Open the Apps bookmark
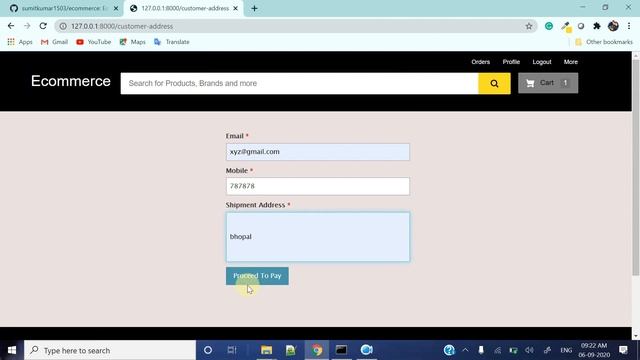This screenshot has width=640, height=360. [x=20, y=42]
